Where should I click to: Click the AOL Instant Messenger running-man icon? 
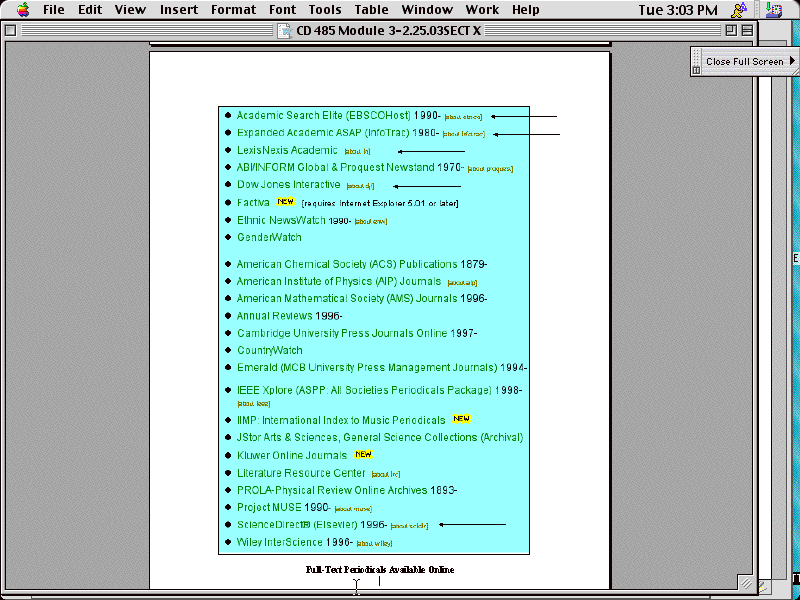pos(739,10)
